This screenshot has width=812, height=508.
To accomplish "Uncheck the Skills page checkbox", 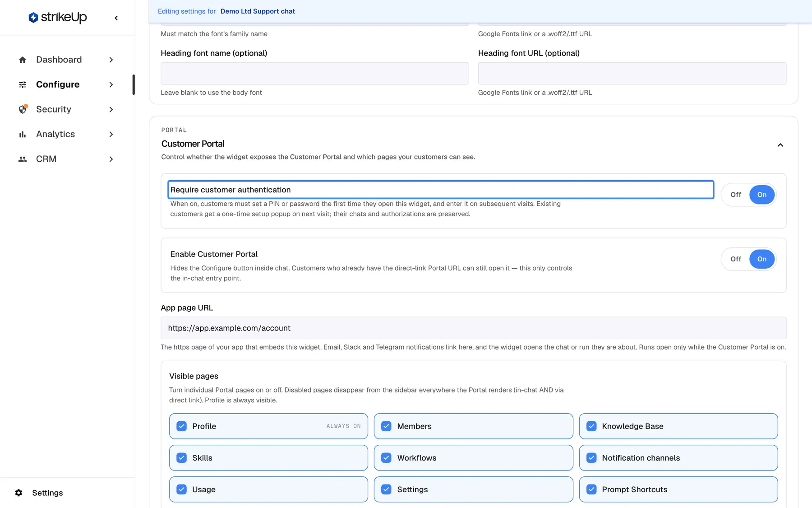I will point(181,458).
